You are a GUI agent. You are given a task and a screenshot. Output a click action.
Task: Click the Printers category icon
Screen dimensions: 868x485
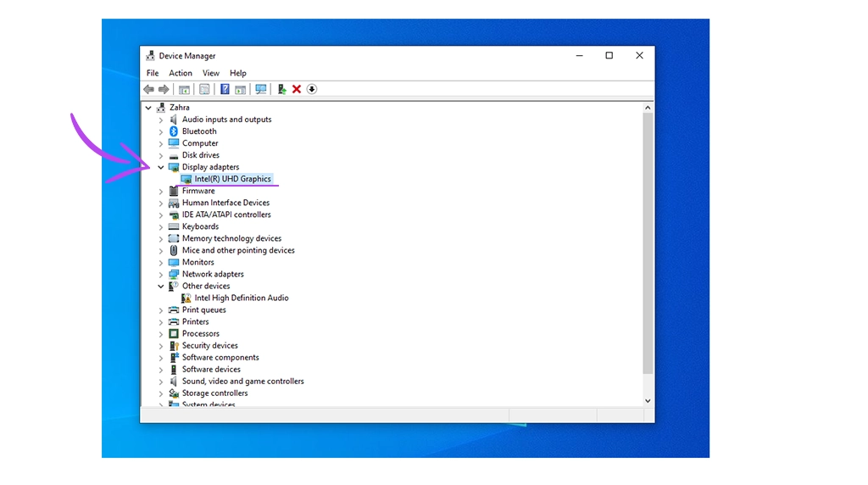[x=173, y=321]
